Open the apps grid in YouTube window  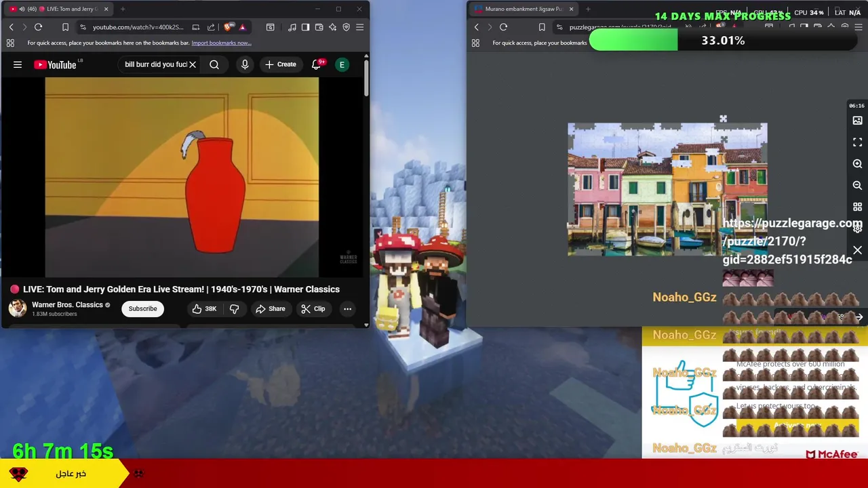10,43
